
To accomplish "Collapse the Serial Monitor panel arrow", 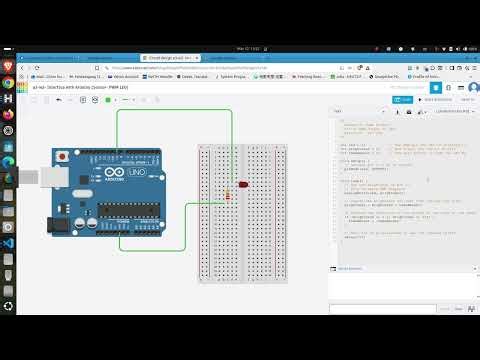I will click(x=475, y=268).
